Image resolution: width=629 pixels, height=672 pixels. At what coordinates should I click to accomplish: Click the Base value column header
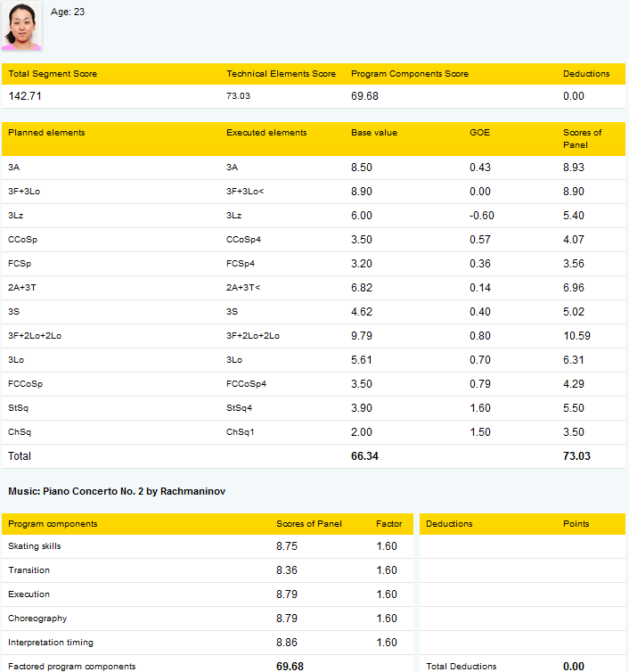(374, 133)
